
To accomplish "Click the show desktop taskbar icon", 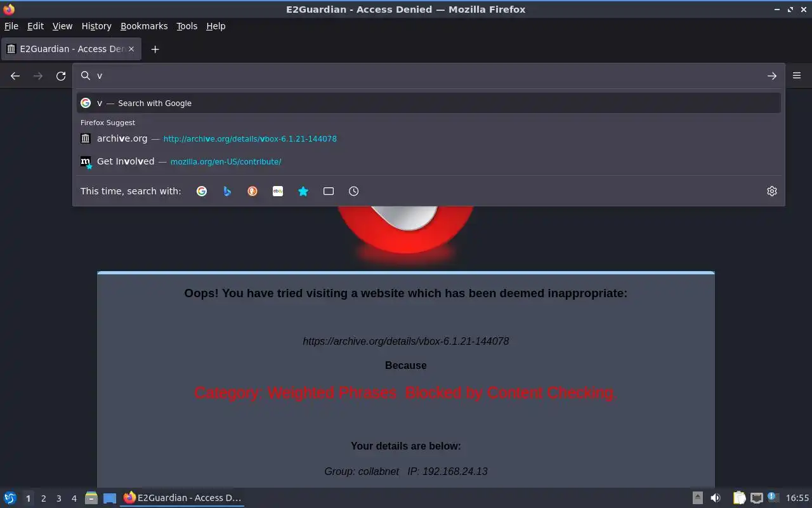I will coord(110,498).
